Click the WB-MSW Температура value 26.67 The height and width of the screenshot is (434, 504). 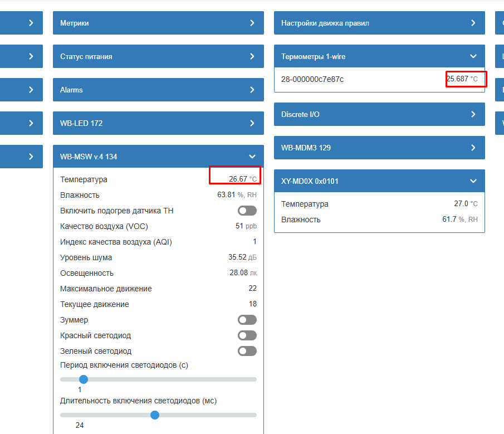coord(238,179)
